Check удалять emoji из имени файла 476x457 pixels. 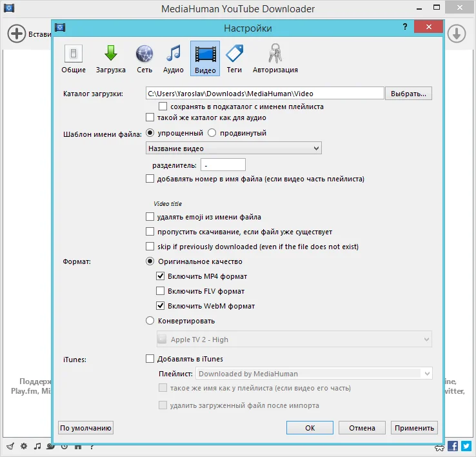coord(150,217)
